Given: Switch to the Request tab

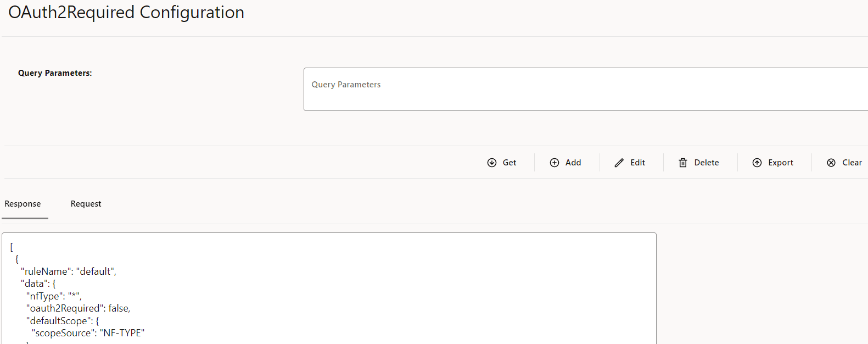Looking at the screenshot, I should 86,203.
